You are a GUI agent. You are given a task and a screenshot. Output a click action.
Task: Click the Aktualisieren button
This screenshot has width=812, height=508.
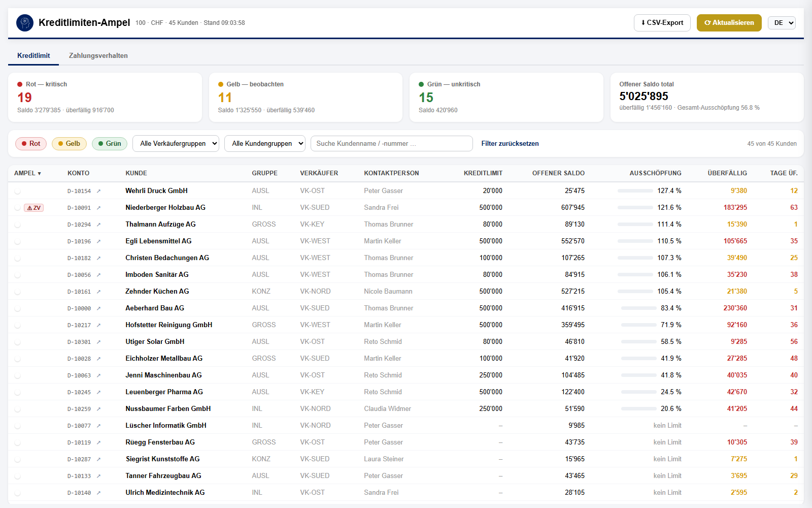tap(729, 23)
